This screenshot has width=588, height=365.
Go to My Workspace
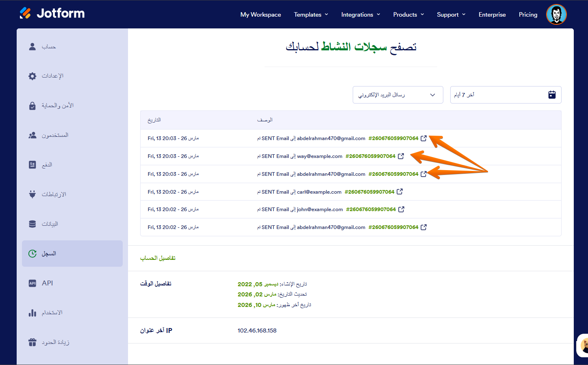coord(260,15)
